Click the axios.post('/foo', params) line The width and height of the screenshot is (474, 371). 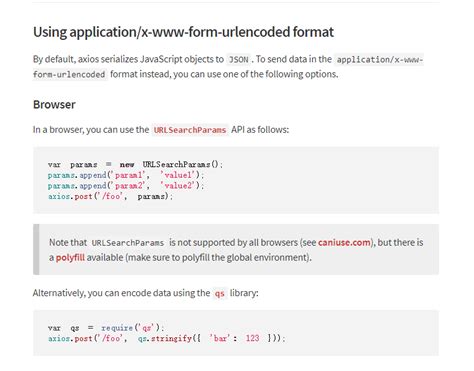click(110, 196)
